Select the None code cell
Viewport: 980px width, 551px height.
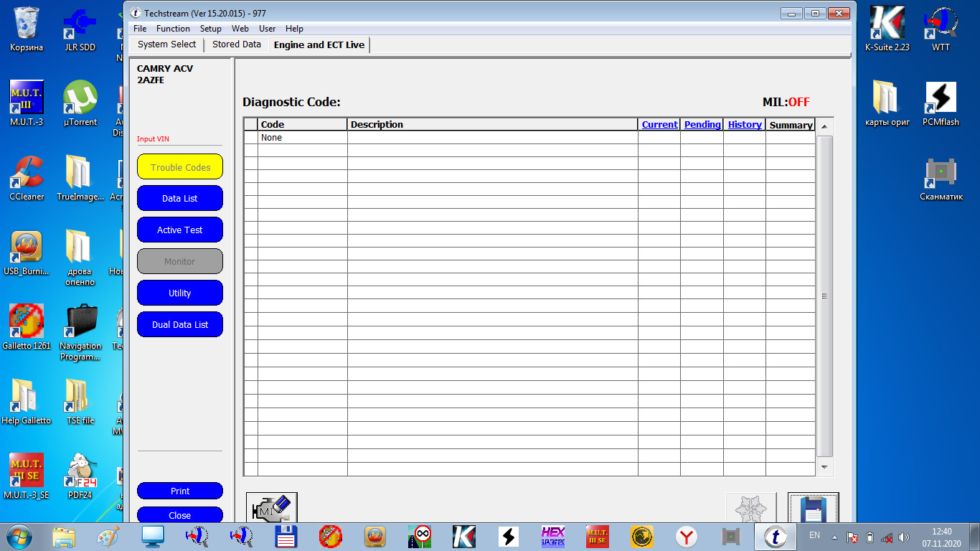click(x=303, y=138)
